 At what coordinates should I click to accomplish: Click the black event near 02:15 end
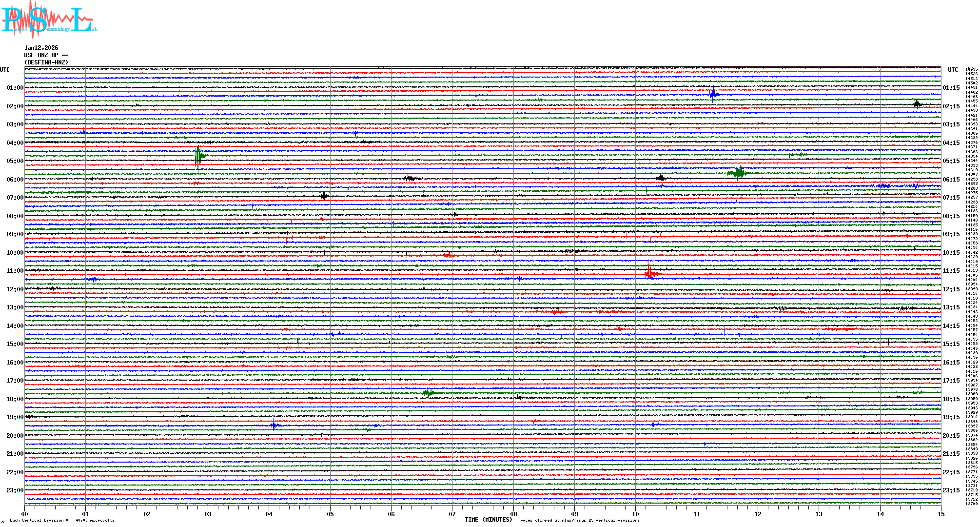point(917,103)
